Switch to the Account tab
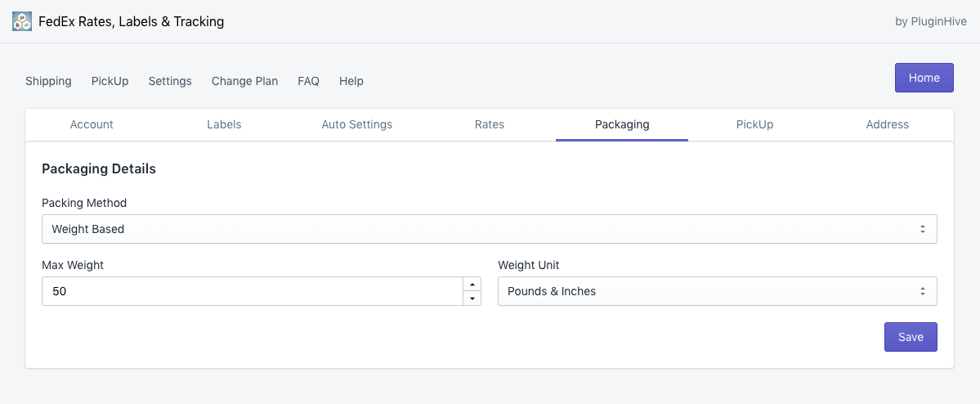Image resolution: width=980 pixels, height=404 pixels. point(92,124)
